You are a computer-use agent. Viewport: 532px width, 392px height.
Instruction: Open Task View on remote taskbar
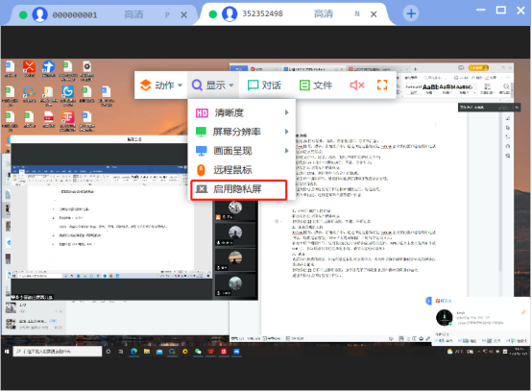(x=121, y=352)
